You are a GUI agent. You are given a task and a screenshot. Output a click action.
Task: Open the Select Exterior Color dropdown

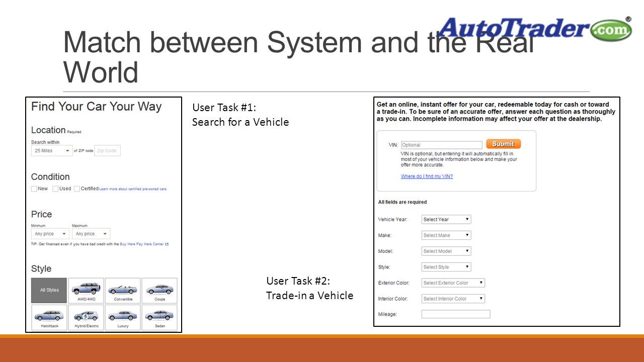tap(453, 283)
